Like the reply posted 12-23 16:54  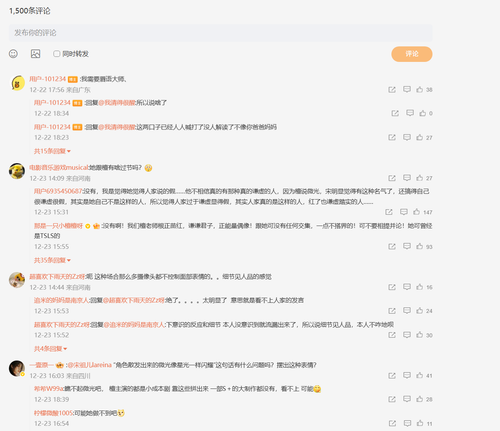pyautogui.click(x=420, y=423)
